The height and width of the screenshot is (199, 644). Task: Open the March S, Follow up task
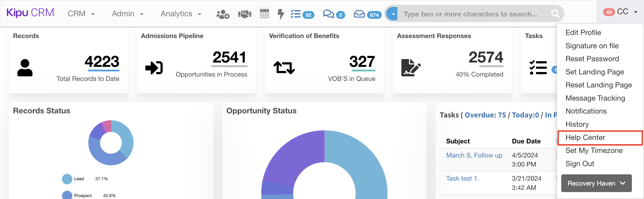[x=474, y=155]
